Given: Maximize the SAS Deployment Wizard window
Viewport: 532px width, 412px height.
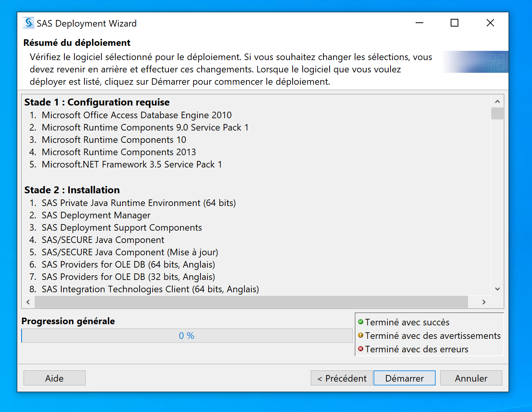Looking at the screenshot, I should (455, 23).
